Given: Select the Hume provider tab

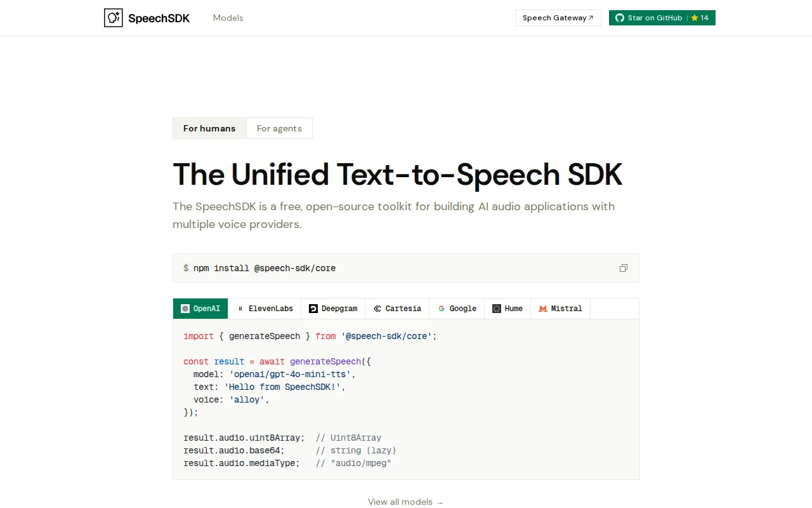Looking at the screenshot, I should pyautogui.click(x=507, y=309).
